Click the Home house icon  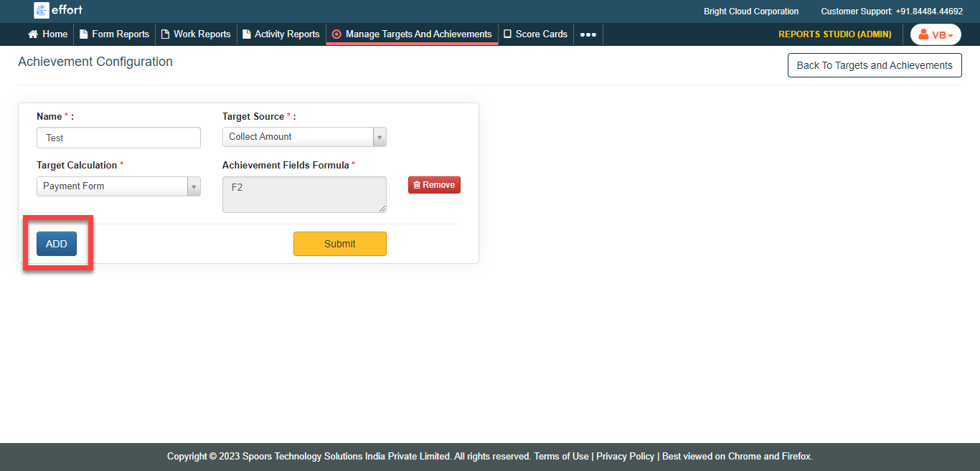click(32, 34)
